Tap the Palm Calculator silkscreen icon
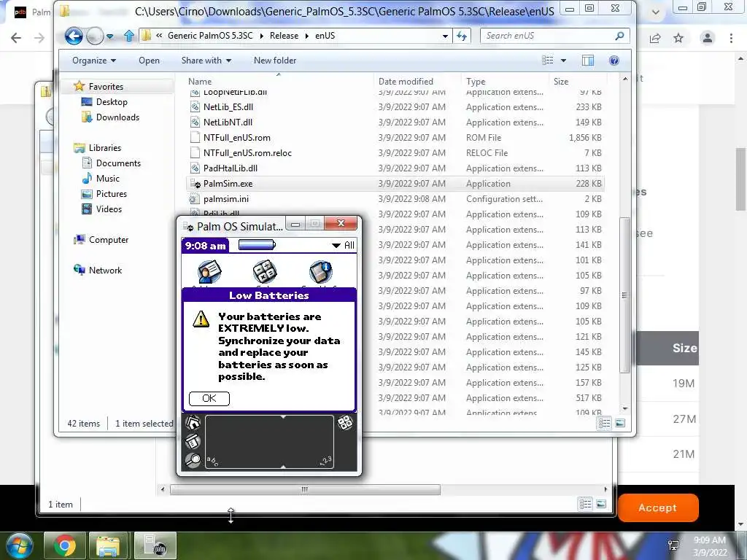 pyautogui.click(x=345, y=422)
